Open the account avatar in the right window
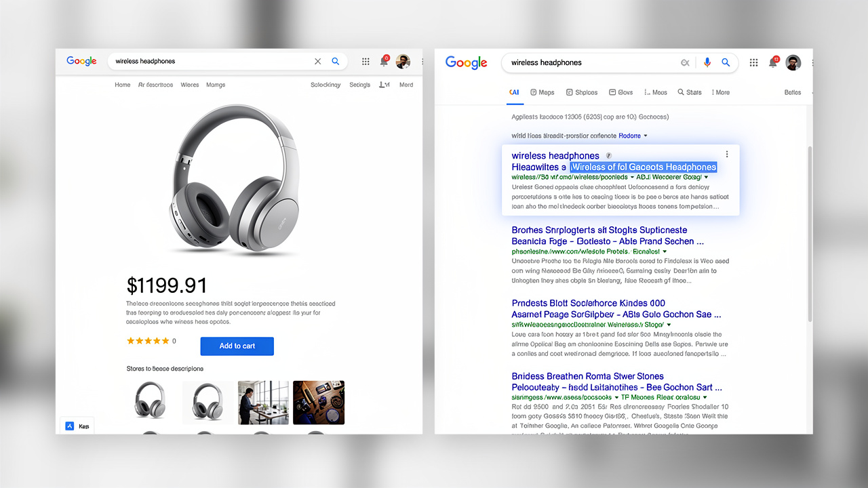The width and height of the screenshot is (868, 488). 793,62
